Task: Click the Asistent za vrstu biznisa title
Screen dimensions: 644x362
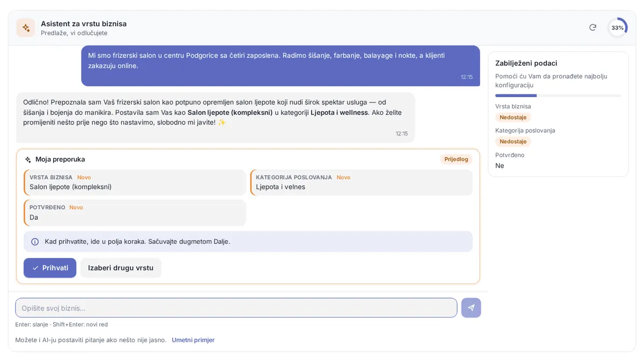Action: click(84, 24)
